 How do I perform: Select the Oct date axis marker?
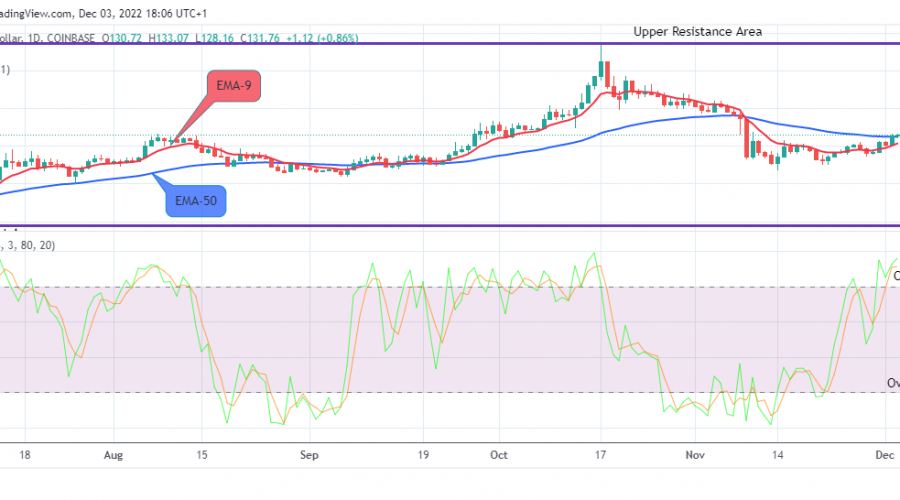click(x=498, y=453)
